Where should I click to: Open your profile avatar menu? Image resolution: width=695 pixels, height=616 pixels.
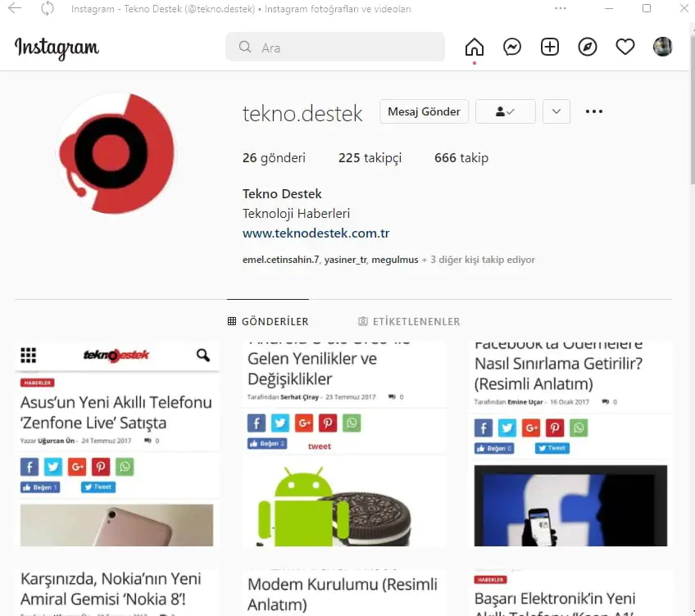click(x=663, y=47)
